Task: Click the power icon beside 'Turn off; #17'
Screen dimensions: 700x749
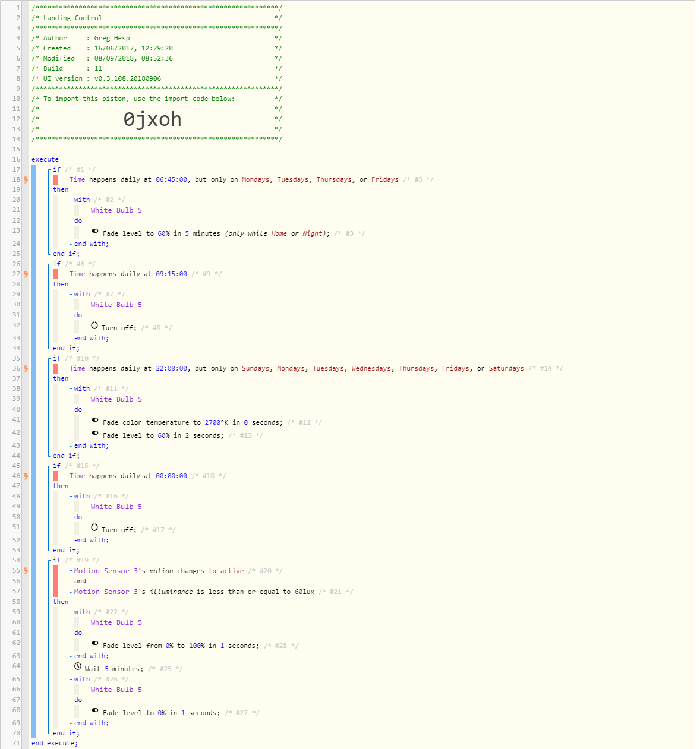Action: click(94, 527)
